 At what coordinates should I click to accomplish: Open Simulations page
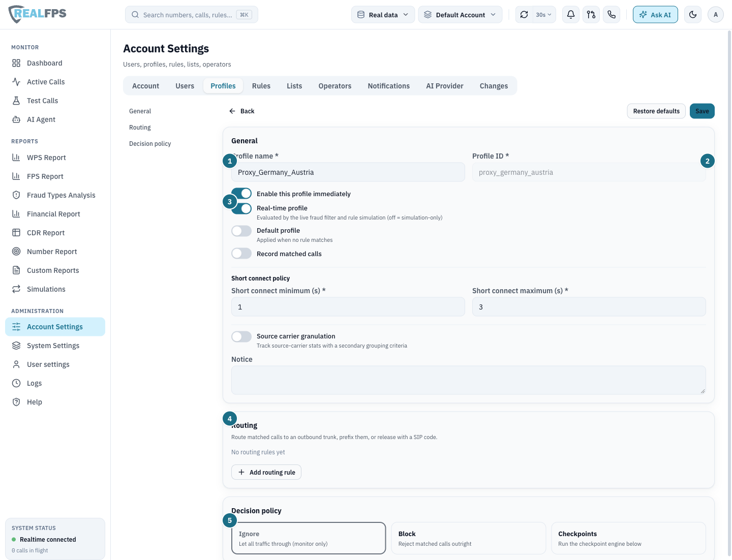(x=55, y=289)
